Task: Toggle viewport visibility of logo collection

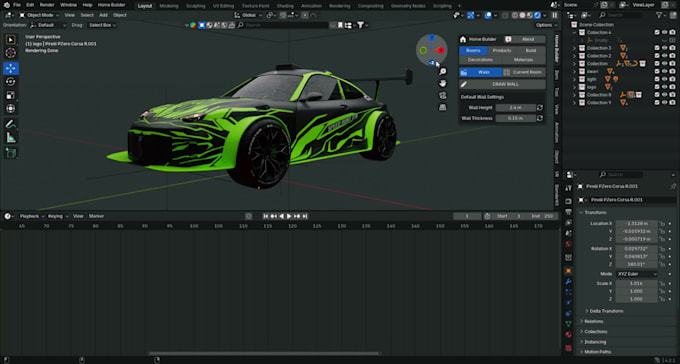Action: [x=664, y=87]
